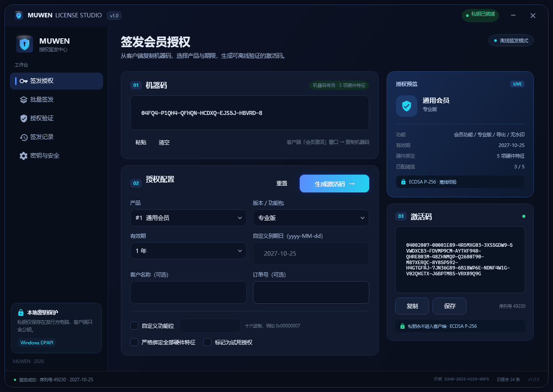The height and width of the screenshot is (392, 553).
Task: Open the 版本 / 功能包 dropdown showing 专业版
Action: click(311, 218)
